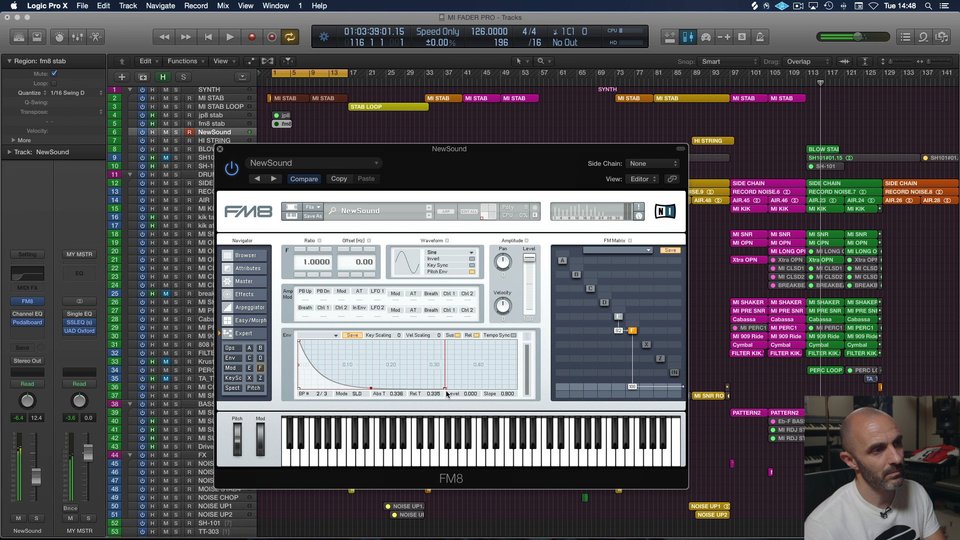Click the FM Matrix Save button

670,250
